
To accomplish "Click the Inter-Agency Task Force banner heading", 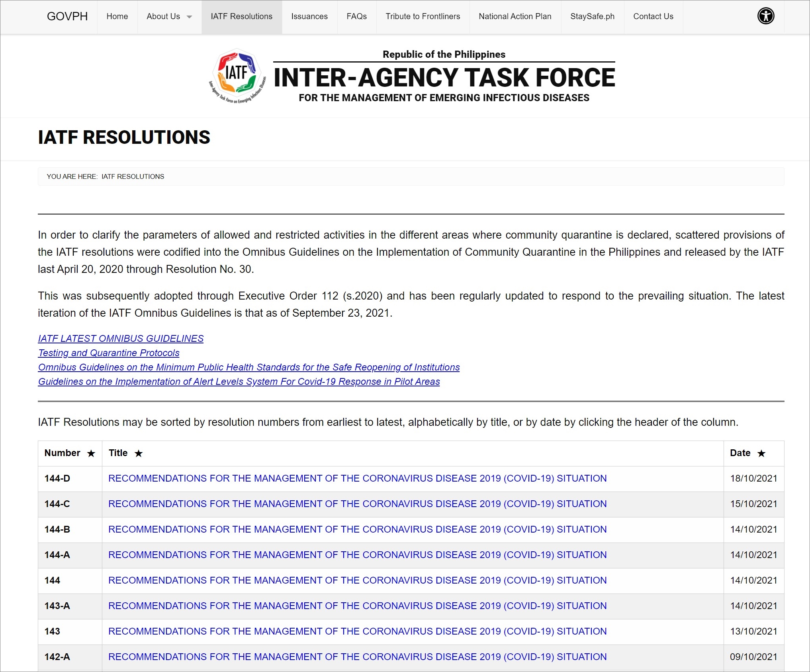I will (444, 78).
